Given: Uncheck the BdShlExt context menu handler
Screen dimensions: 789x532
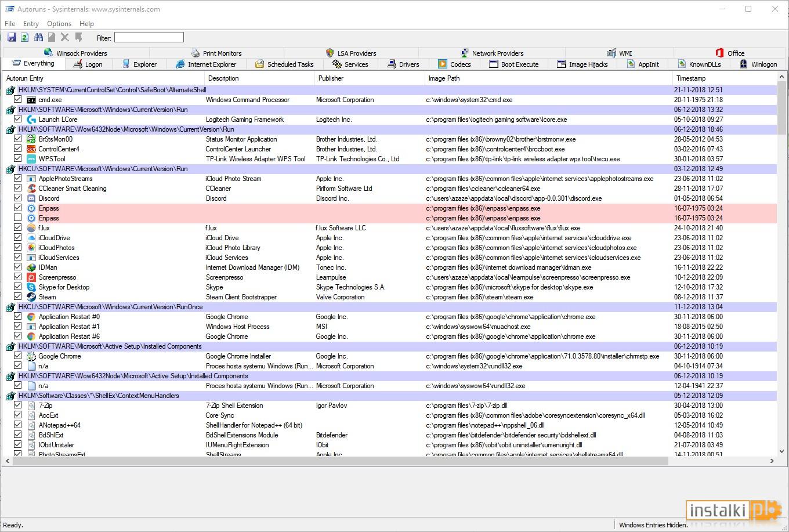Looking at the screenshot, I should pyautogui.click(x=17, y=435).
